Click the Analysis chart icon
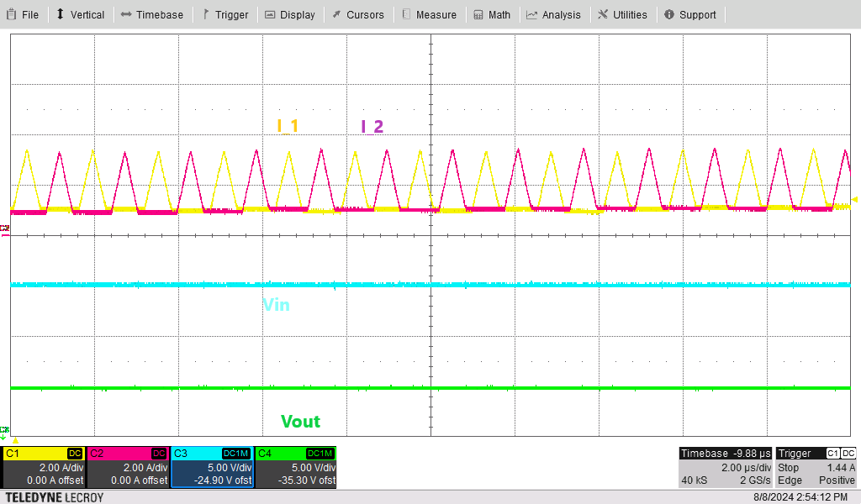This screenshot has width=861, height=504. click(532, 14)
